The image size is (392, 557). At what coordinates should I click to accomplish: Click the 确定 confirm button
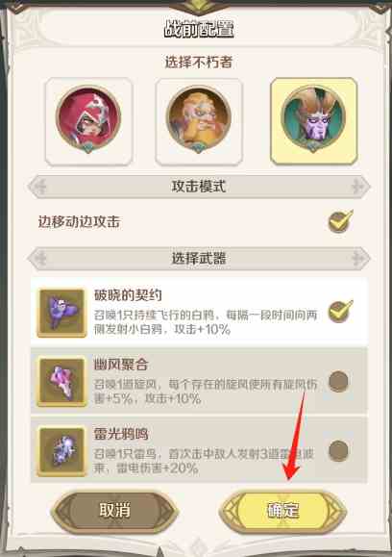click(x=282, y=511)
